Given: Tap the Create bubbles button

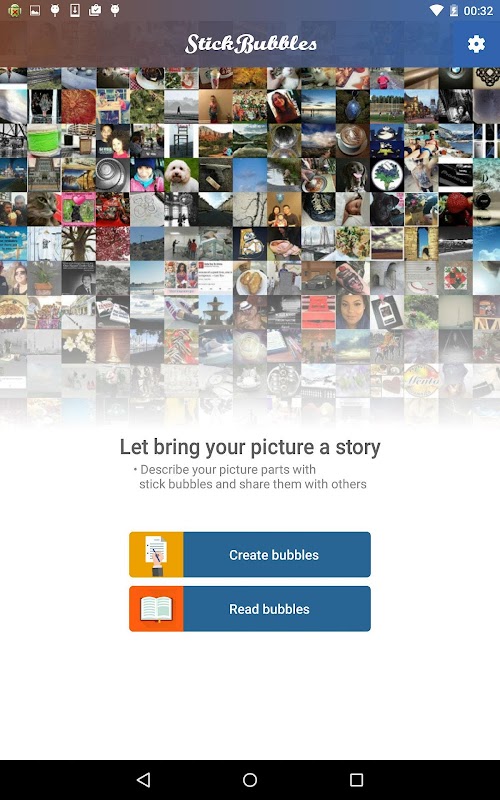Looking at the screenshot, I should click(x=250, y=555).
